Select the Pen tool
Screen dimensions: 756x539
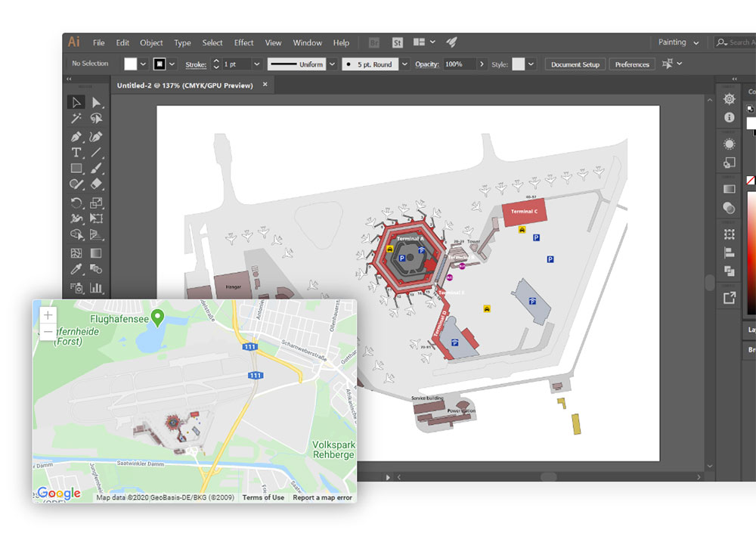tap(76, 137)
